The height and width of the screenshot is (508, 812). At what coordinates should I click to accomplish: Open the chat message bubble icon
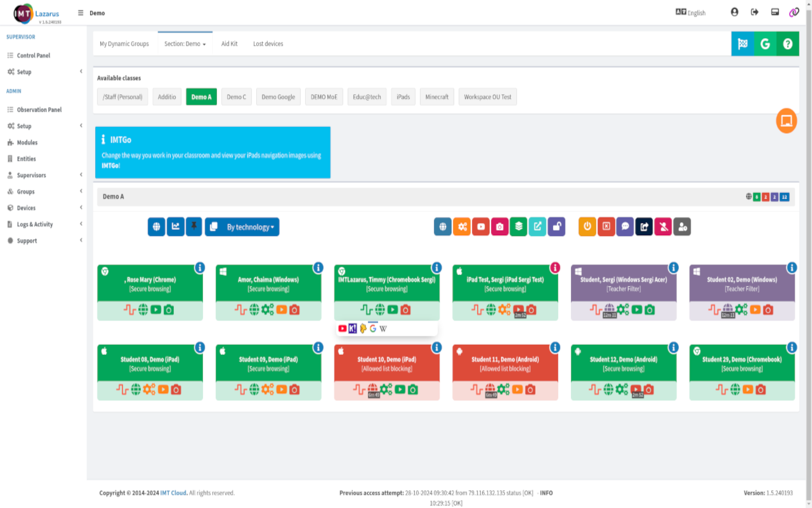click(x=625, y=226)
